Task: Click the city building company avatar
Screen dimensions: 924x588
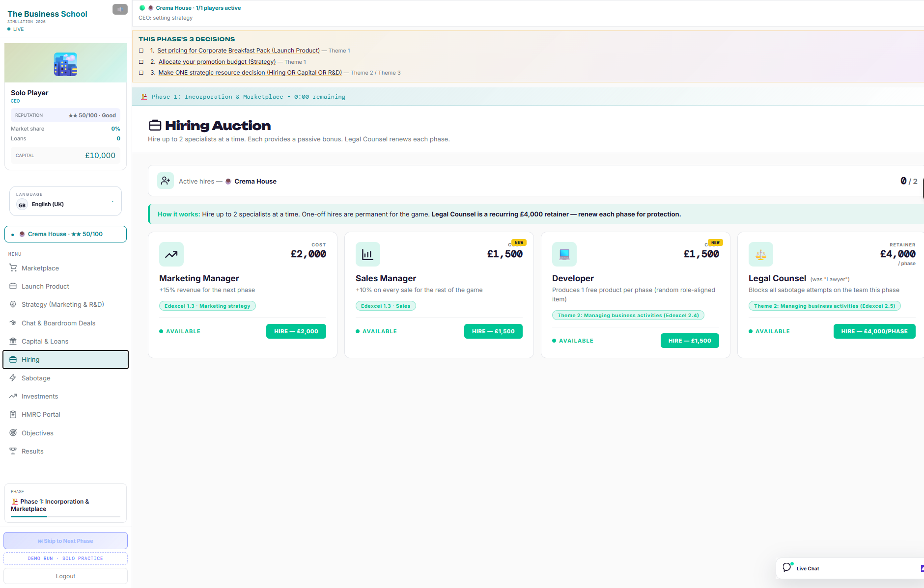Action: click(65, 64)
